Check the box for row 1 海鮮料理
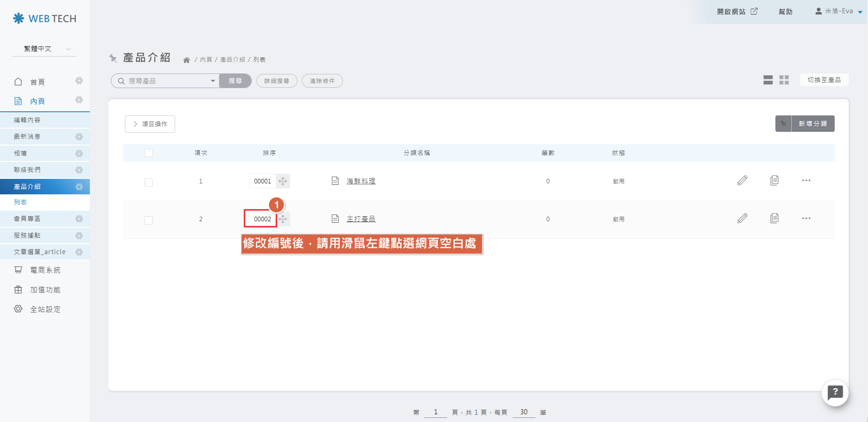The width and height of the screenshot is (868, 422). [149, 182]
